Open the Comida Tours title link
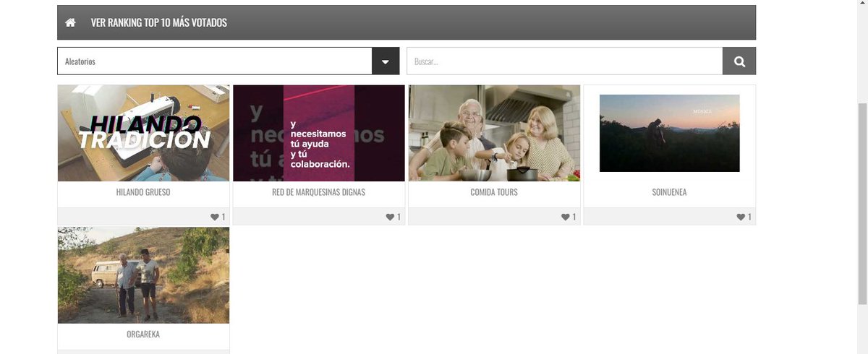Viewport: 868px width, 354px height. 494,193
